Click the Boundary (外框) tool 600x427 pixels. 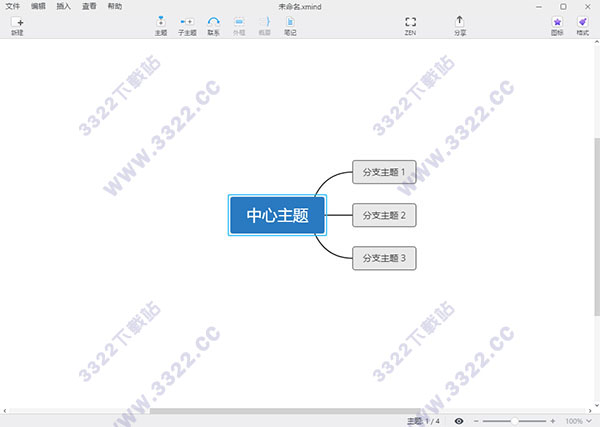click(x=239, y=26)
